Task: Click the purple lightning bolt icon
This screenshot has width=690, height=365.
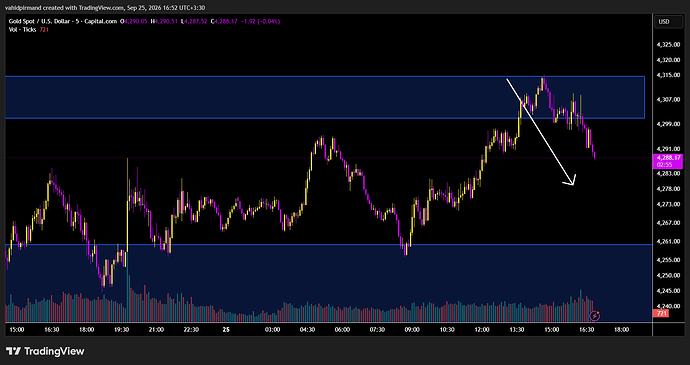Action: click(x=595, y=315)
